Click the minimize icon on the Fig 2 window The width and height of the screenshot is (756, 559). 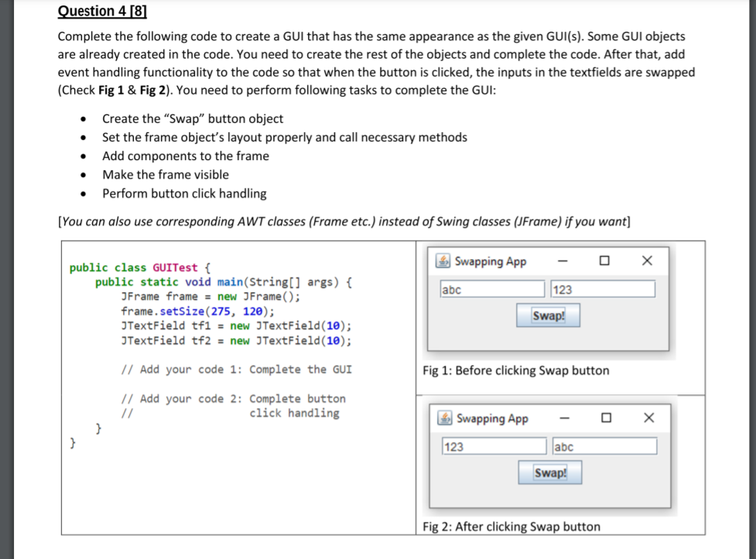click(x=564, y=419)
